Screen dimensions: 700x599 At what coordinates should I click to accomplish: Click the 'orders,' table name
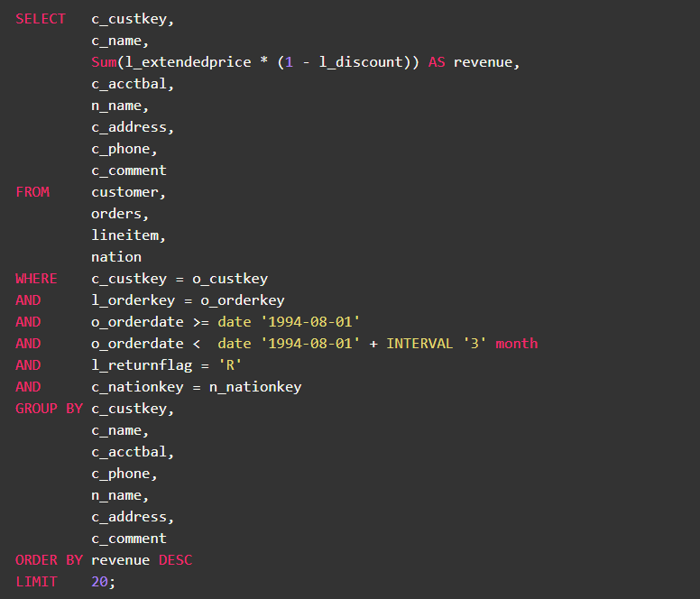click(120, 214)
